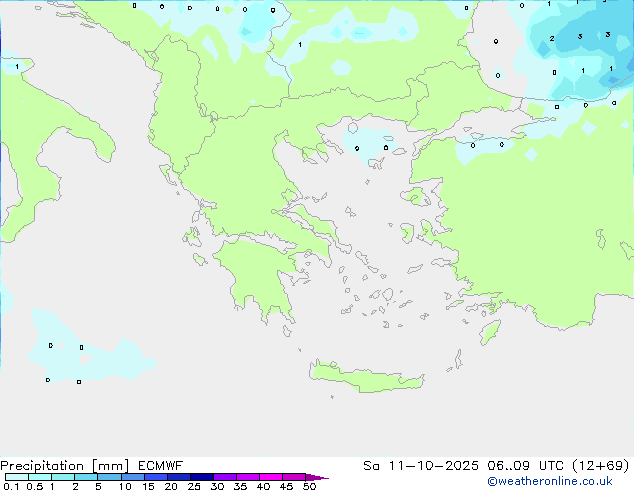The image size is (634, 490).
Task: Click the date Sa 11-10-2025
Action: point(421,466)
